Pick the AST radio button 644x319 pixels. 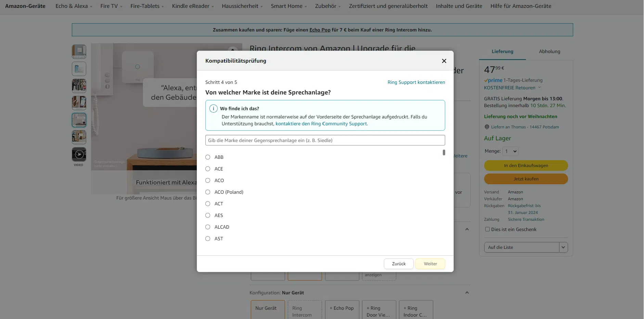click(x=208, y=239)
